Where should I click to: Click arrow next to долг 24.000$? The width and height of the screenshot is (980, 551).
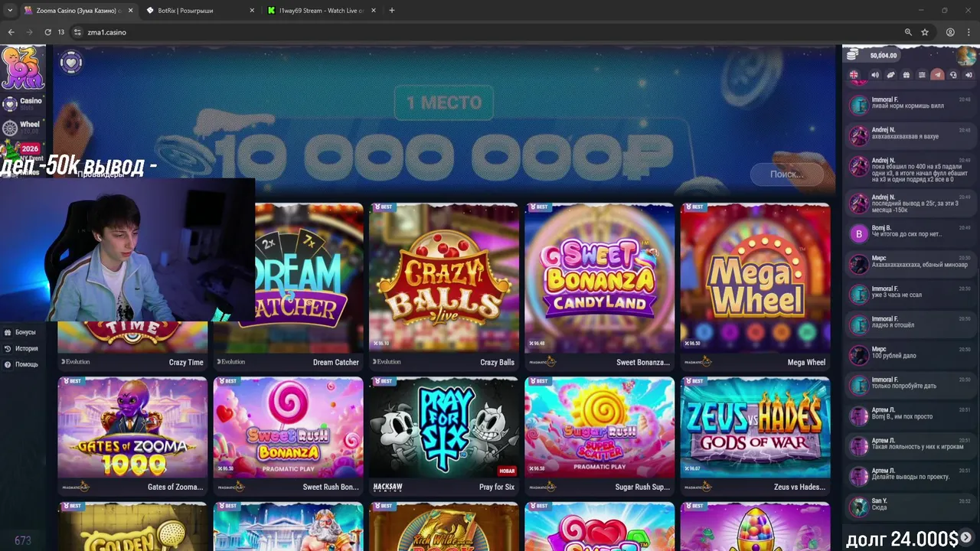(x=966, y=538)
